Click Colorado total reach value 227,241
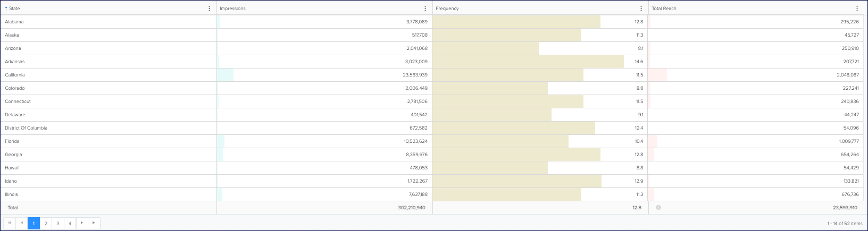This screenshot has width=868, height=231. 850,88
